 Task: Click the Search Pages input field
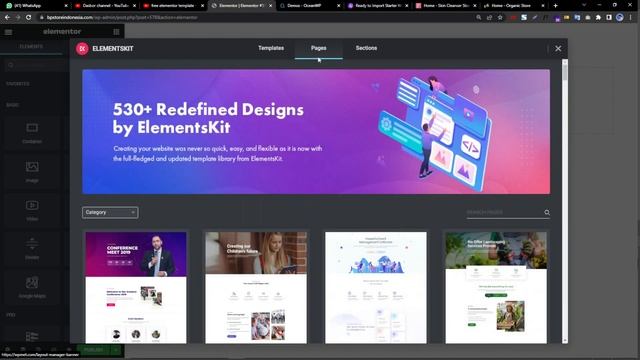504,212
